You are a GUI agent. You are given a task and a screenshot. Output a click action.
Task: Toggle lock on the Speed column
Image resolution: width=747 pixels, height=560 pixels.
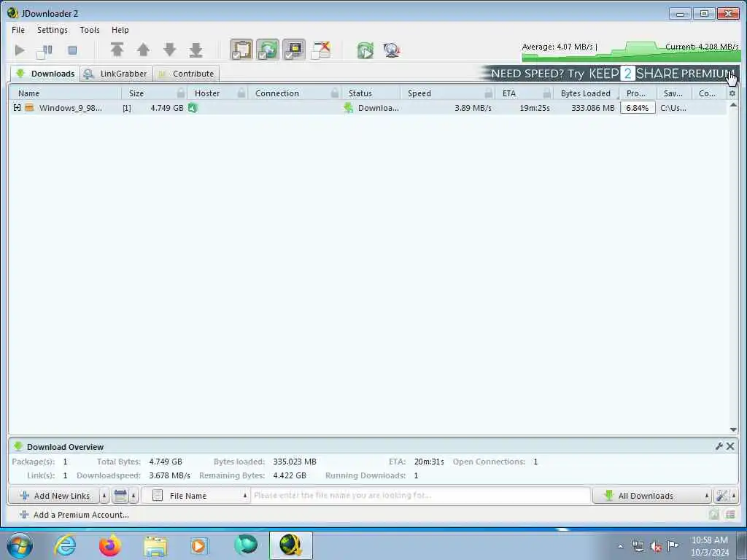click(488, 93)
